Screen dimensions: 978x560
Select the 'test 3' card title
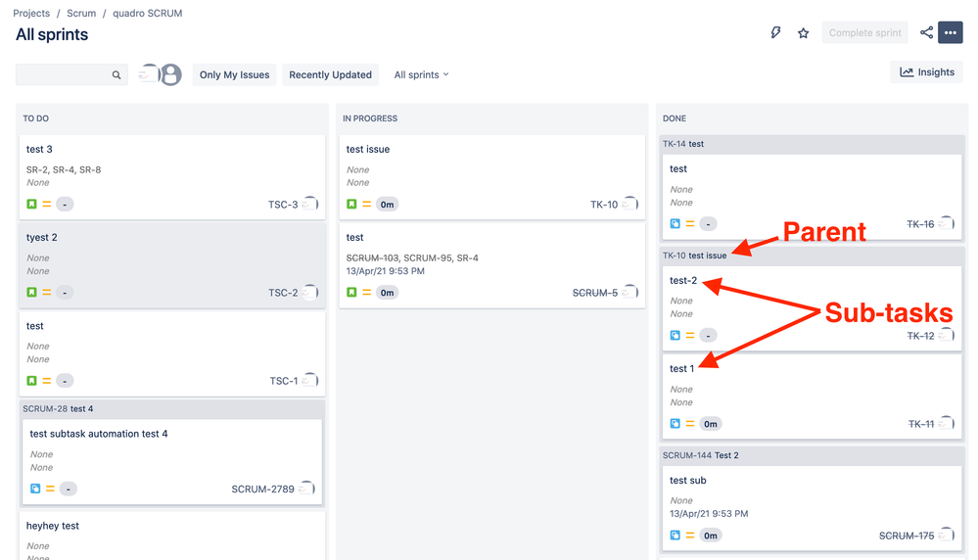point(39,149)
